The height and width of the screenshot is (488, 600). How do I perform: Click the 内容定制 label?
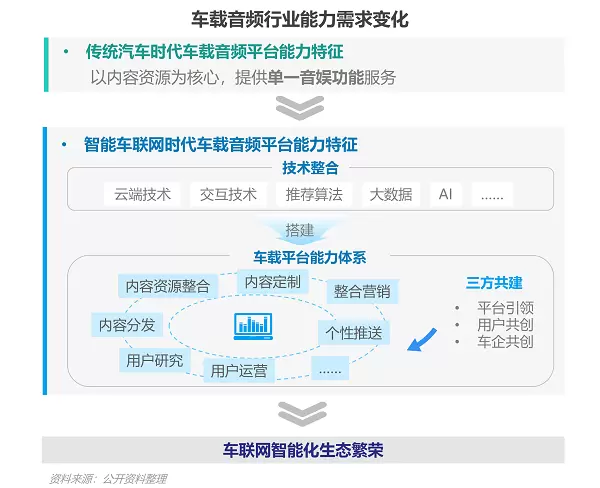[x=272, y=282]
